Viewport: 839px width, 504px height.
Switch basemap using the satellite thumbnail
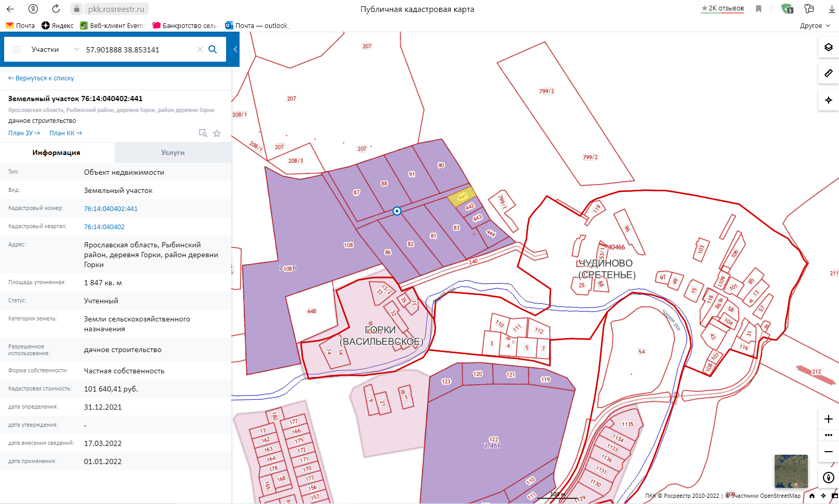pyautogui.click(x=791, y=471)
